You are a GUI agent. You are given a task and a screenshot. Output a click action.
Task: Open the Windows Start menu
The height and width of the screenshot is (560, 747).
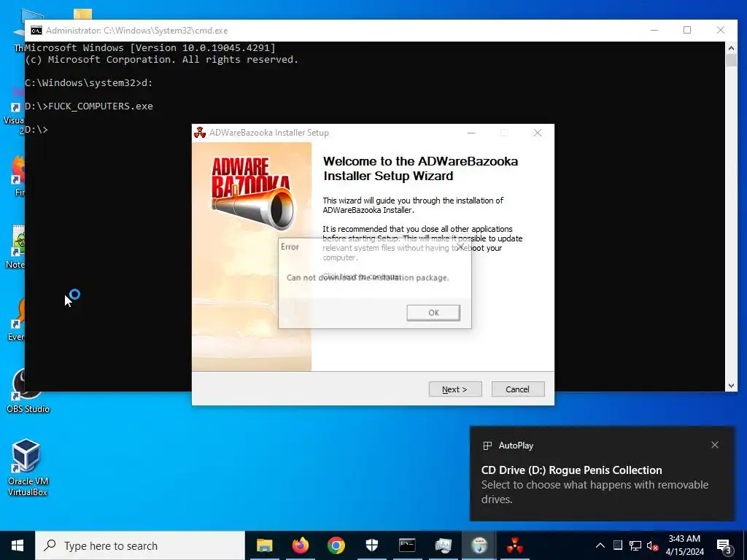(18, 545)
